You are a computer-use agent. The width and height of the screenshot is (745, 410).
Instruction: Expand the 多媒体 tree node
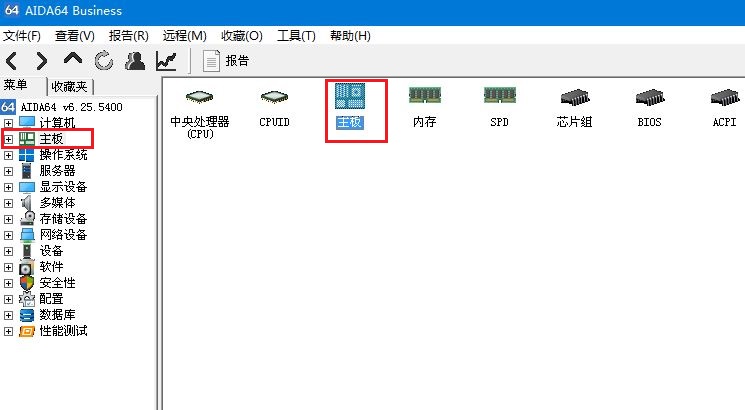(x=8, y=203)
